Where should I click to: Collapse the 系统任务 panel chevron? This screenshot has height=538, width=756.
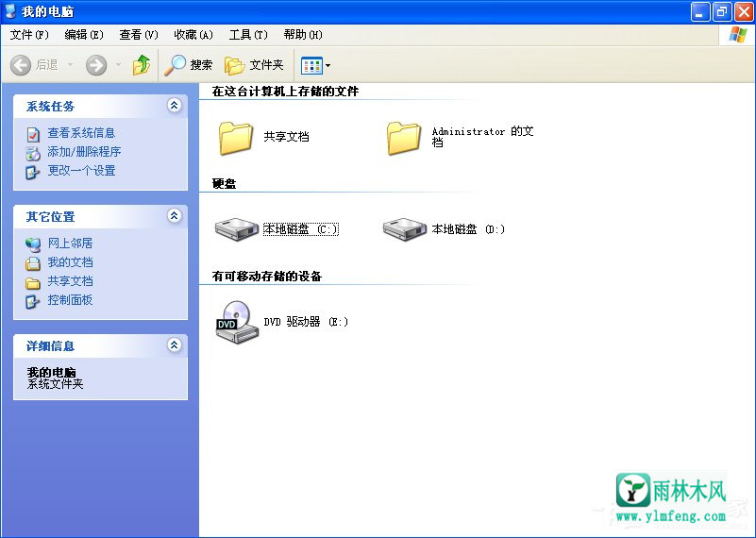pos(174,105)
